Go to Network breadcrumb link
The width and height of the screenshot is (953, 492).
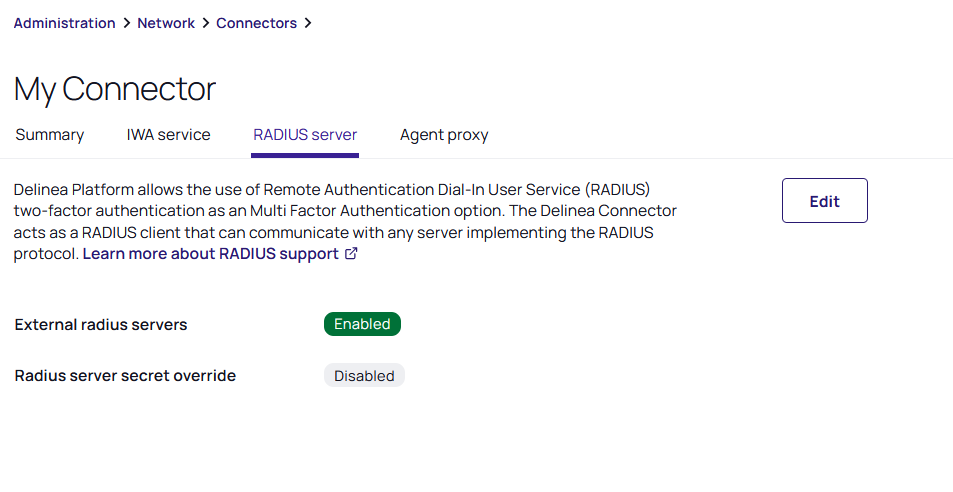(166, 23)
